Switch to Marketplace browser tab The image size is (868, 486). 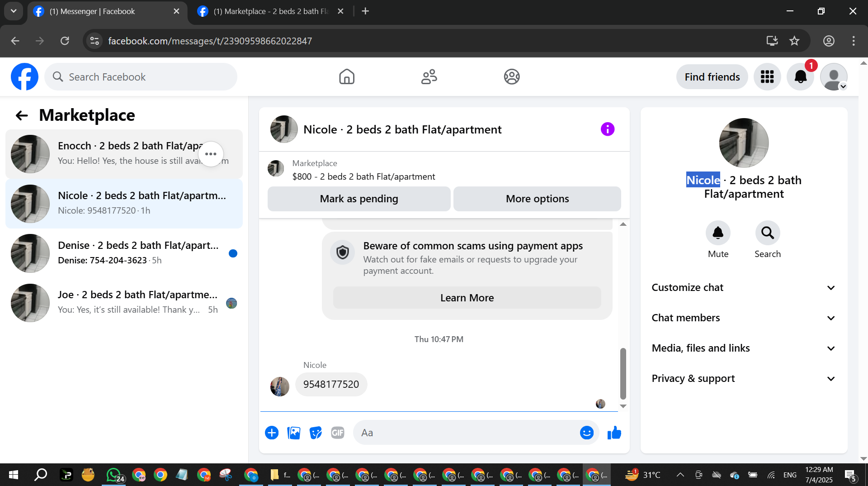coord(270,11)
